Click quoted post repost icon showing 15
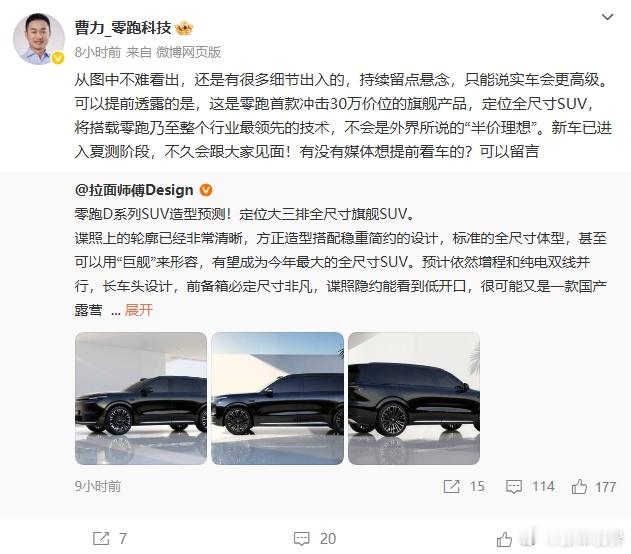This screenshot has height=554, width=631. pos(451,486)
